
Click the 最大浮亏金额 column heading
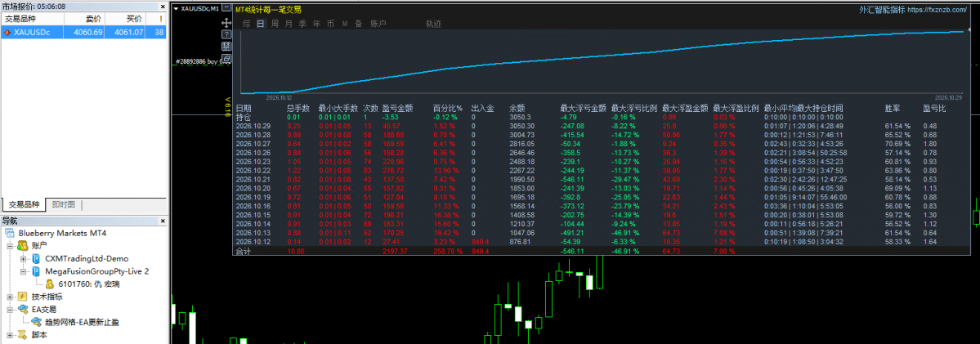click(583, 108)
